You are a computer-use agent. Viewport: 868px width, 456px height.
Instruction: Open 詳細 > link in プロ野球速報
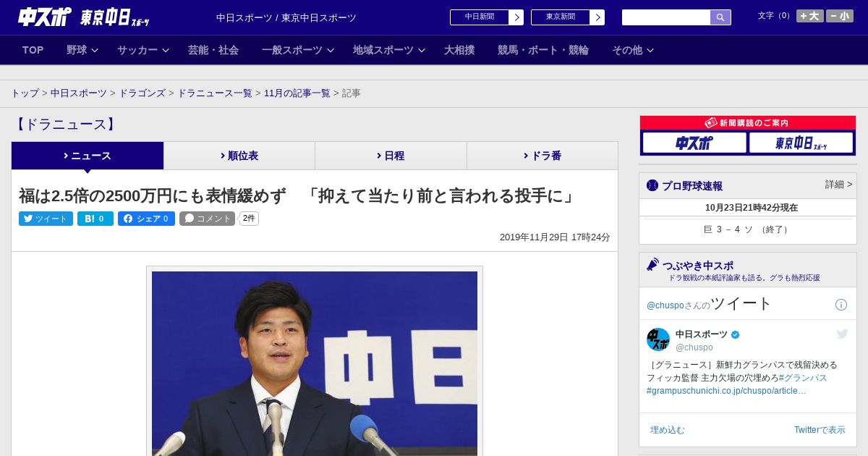pos(838,185)
